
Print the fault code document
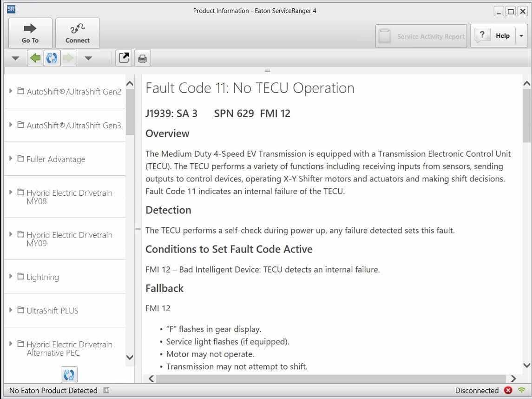coord(142,59)
